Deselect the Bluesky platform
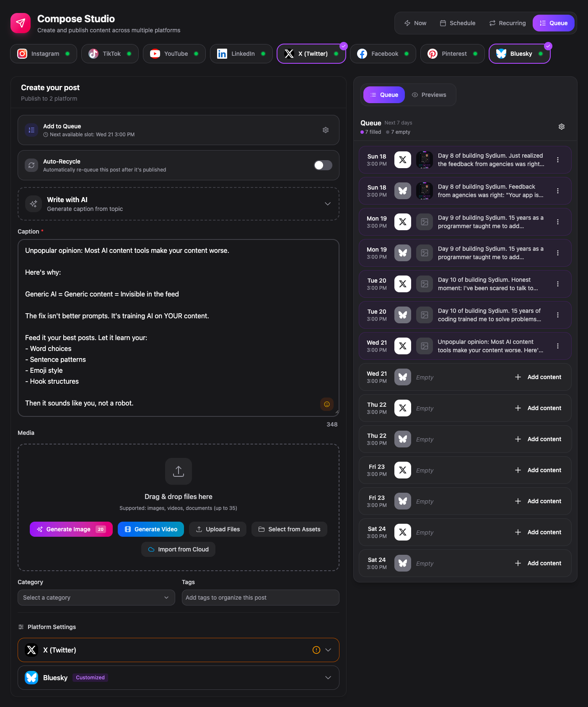This screenshot has height=707, width=588. [x=519, y=53]
